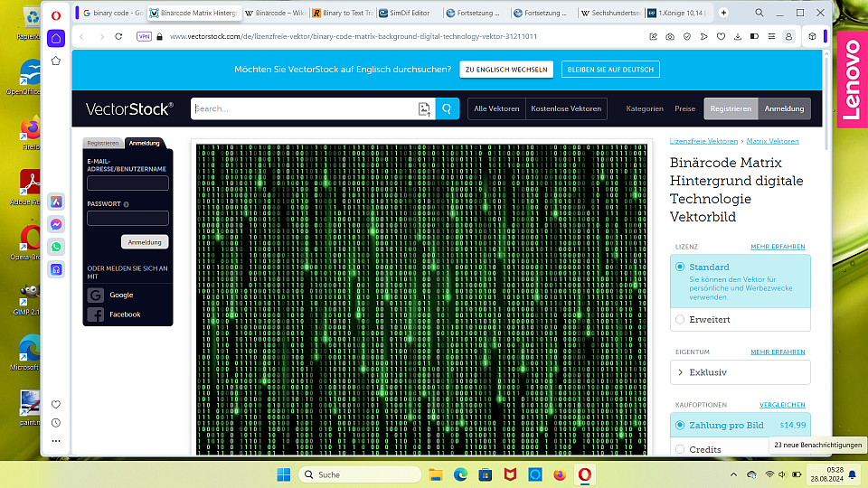Open Opera Flow send icon
Image resolution: width=868 pixels, height=488 pixels.
pos(703,36)
